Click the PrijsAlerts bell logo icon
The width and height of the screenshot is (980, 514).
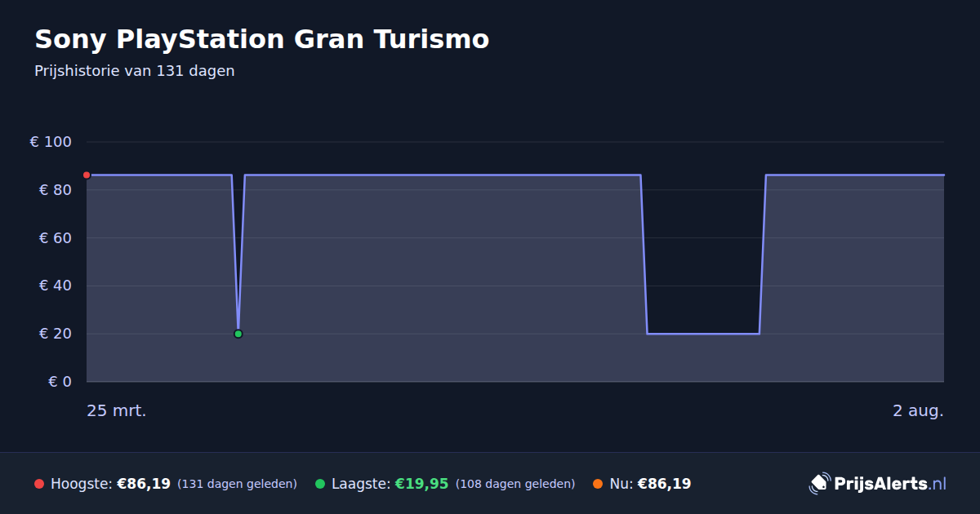(819, 484)
